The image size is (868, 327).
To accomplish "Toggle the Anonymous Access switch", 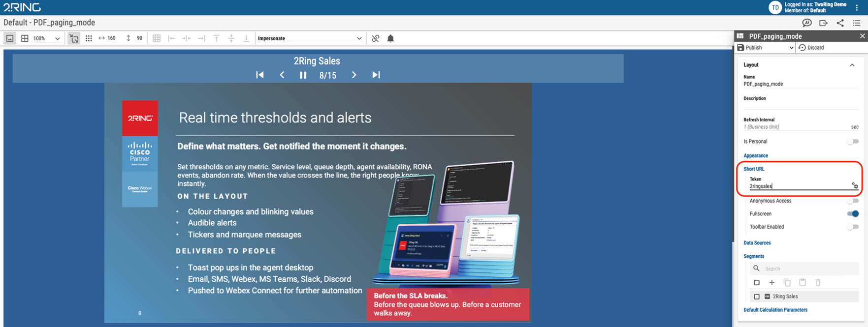I will (x=853, y=201).
